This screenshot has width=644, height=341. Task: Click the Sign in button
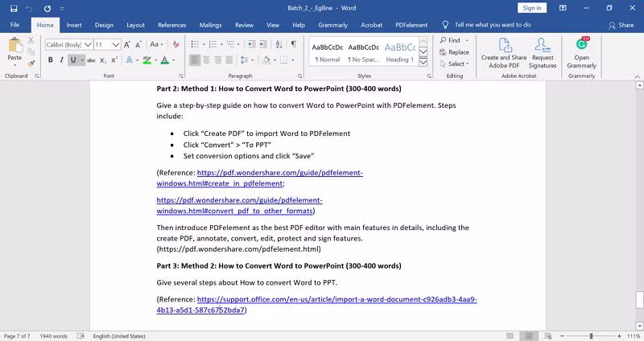[x=532, y=8]
